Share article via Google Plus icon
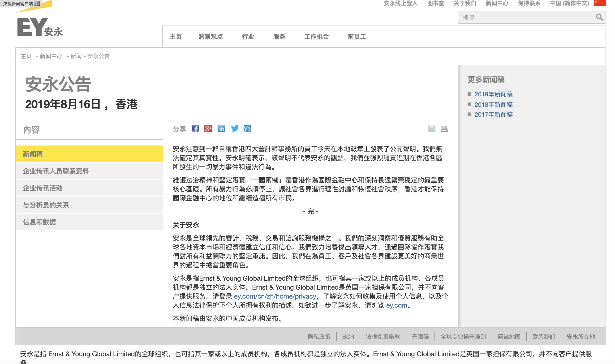Viewport: 615px width, 364px height. point(208,128)
